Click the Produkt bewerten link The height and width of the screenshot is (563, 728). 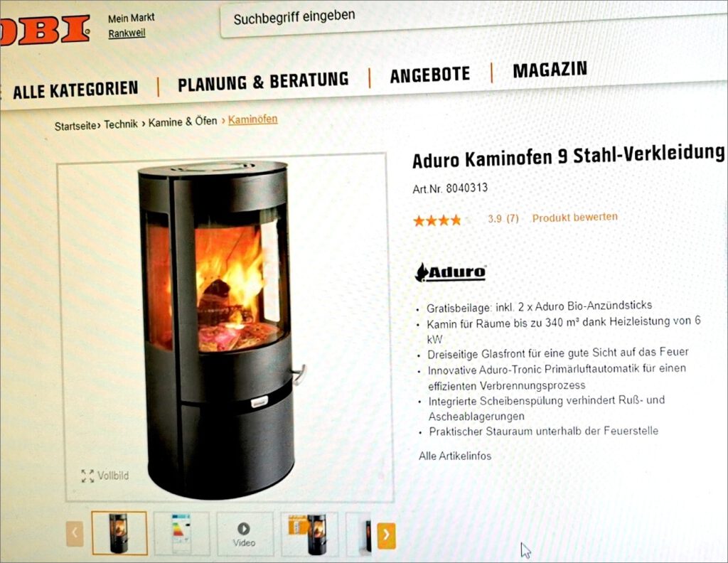tap(574, 218)
